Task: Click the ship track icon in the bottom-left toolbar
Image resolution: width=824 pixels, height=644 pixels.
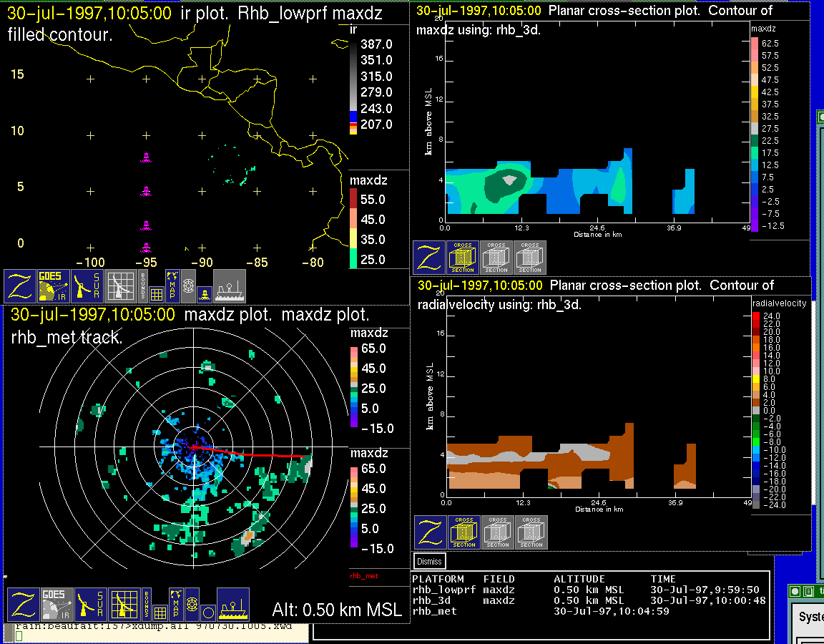Action: click(x=232, y=605)
